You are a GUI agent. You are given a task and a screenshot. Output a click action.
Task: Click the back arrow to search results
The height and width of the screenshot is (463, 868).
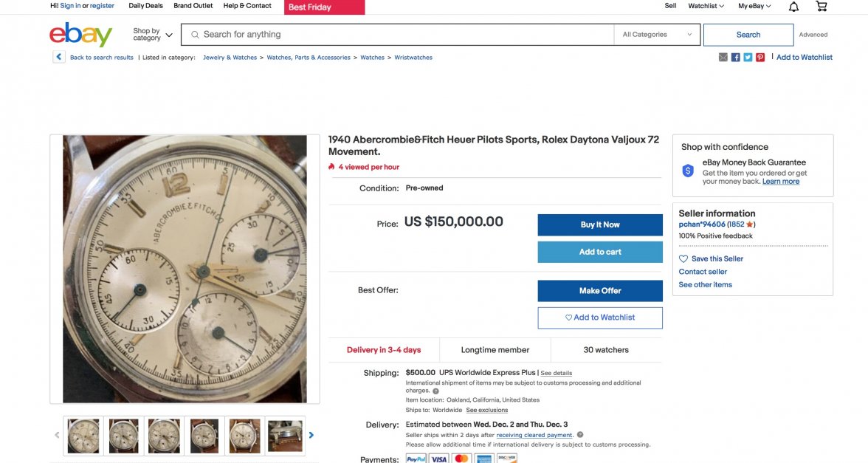point(59,58)
